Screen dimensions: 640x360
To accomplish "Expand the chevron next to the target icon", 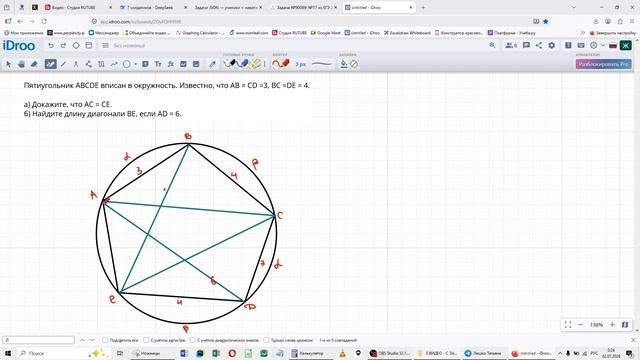I will 603,46.
